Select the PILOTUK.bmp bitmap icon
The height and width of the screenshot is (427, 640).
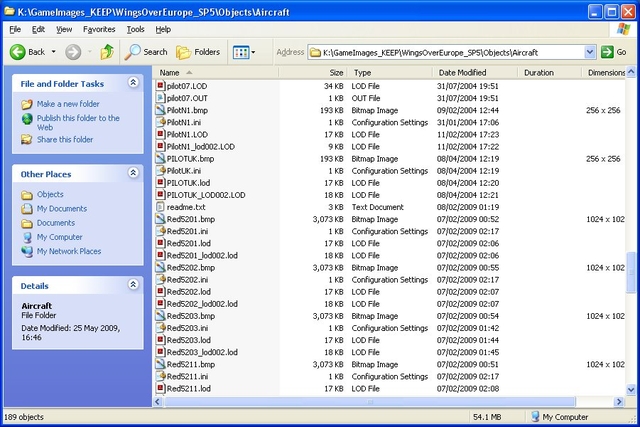[160, 158]
